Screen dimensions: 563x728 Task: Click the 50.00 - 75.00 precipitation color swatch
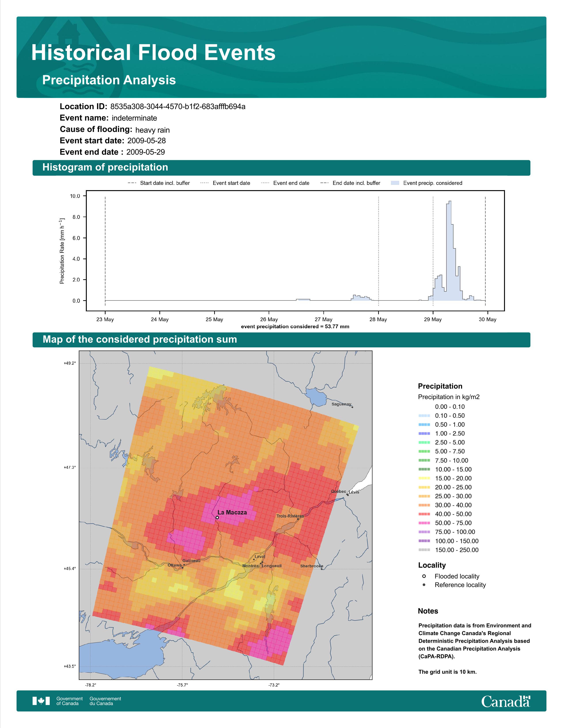pyautogui.click(x=424, y=523)
